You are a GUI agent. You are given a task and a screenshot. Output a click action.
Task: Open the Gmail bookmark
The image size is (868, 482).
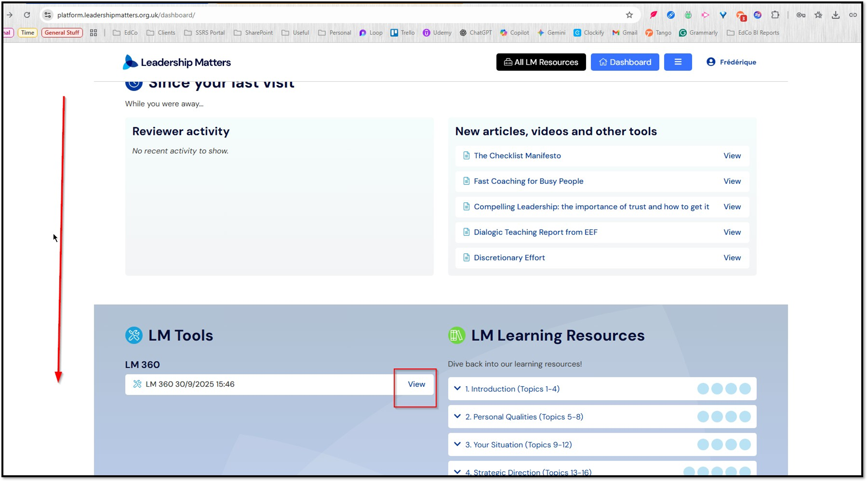point(625,33)
